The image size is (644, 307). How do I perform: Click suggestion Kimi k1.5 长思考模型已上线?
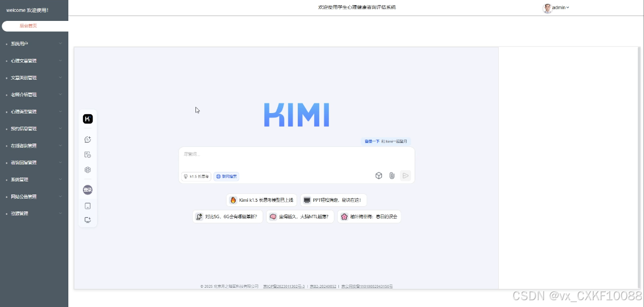(262, 200)
